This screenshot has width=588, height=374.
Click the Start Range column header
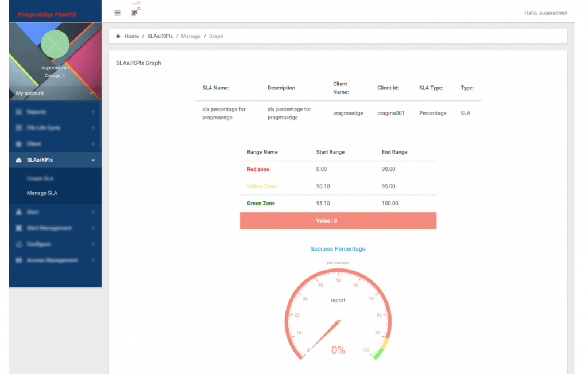(x=330, y=152)
